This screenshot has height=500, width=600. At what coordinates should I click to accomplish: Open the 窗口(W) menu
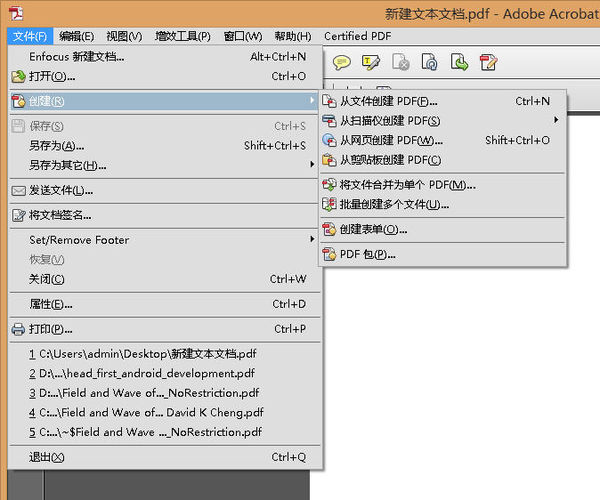coord(243,36)
